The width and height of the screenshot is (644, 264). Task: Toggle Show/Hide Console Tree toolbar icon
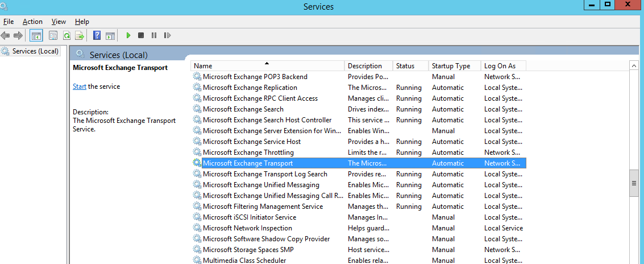point(36,36)
